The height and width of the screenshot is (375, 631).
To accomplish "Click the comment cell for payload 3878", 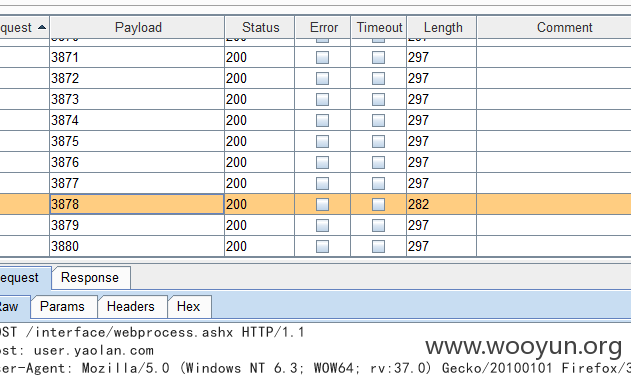I will point(554,204).
